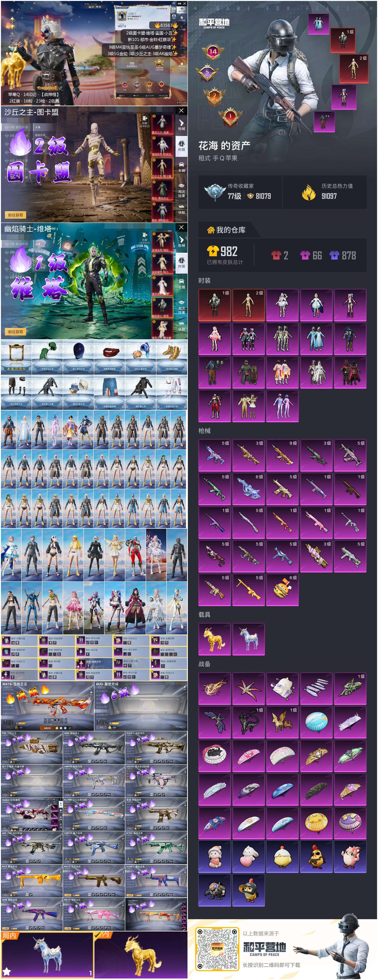This screenshot has width=378, height=980.
Task: Open the 枪械 tab in 沙丘之主 panel
Action: pyautogui.click(x=181, y=124)
